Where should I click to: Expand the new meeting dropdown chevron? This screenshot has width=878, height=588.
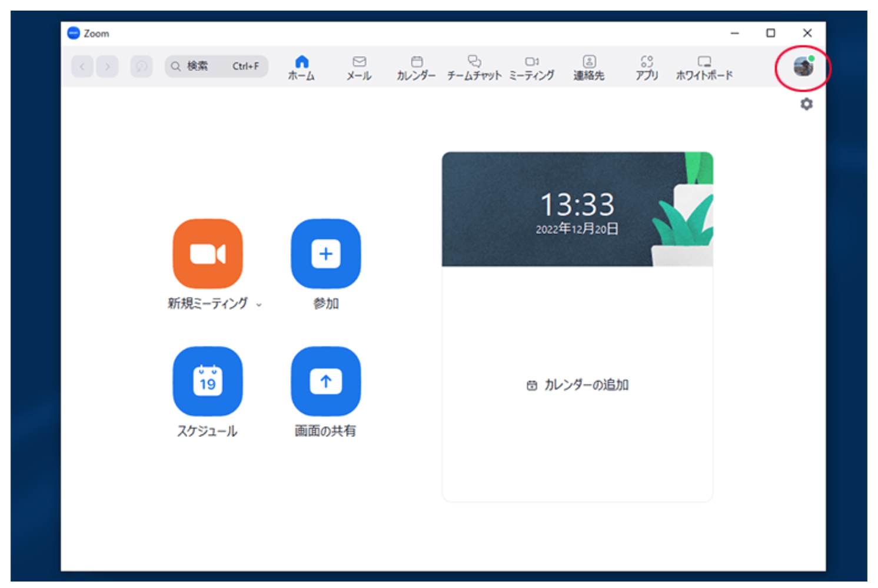[260, 305]
